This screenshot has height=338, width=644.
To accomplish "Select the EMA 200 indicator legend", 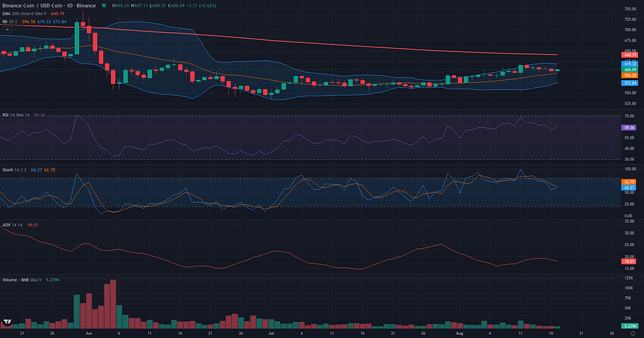I will coord(24,14).
